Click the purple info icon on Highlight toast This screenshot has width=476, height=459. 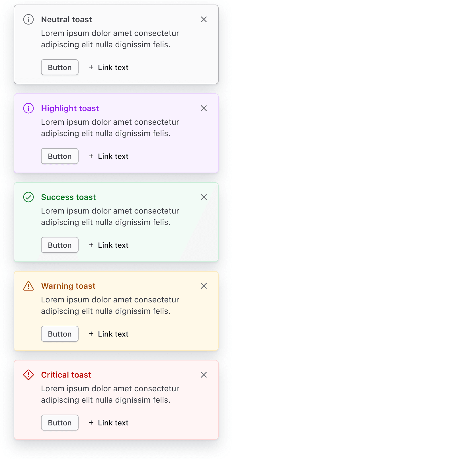(x=28, y=108)
